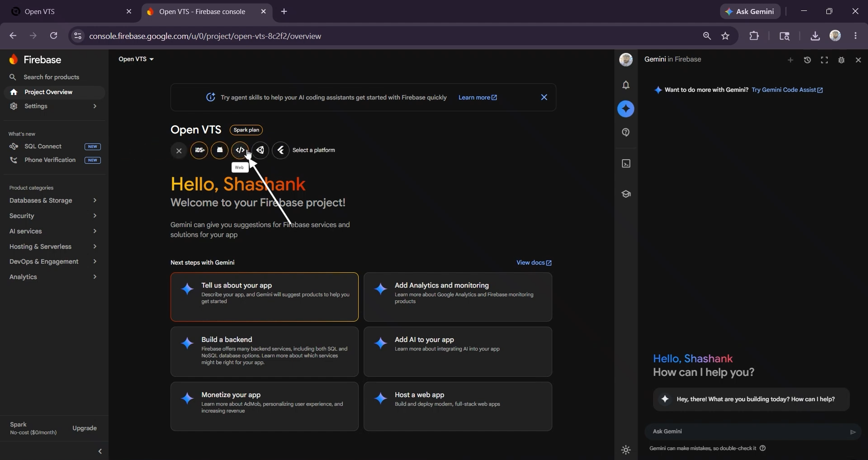Open the help question mark icon
This screenshot has height=460, width=868.
(x=626, y=133)
